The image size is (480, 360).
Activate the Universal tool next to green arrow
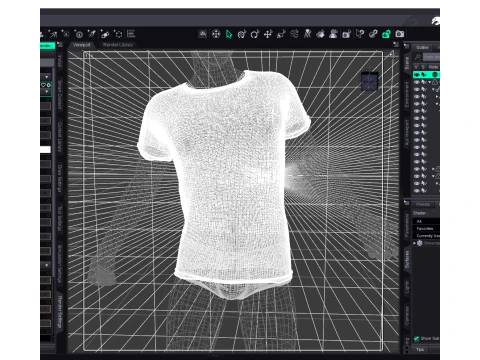pyautogui.click(x=242, y=34)
